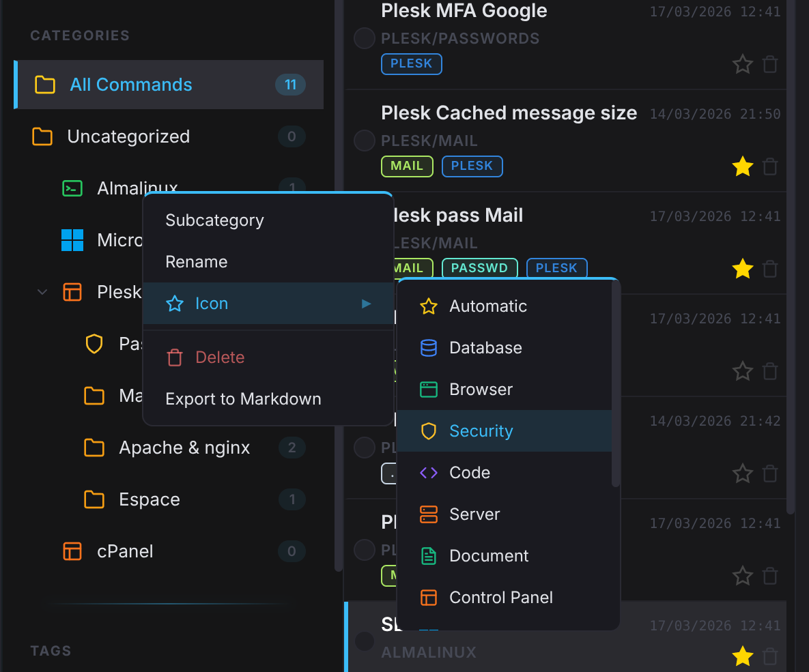Click the trash icon on the ALMALINUX command
809x672 pixels.
(770, 656)
